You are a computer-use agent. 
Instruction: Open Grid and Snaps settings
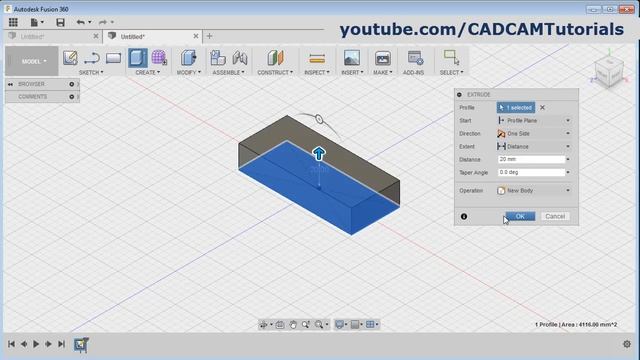coord(355,324)
